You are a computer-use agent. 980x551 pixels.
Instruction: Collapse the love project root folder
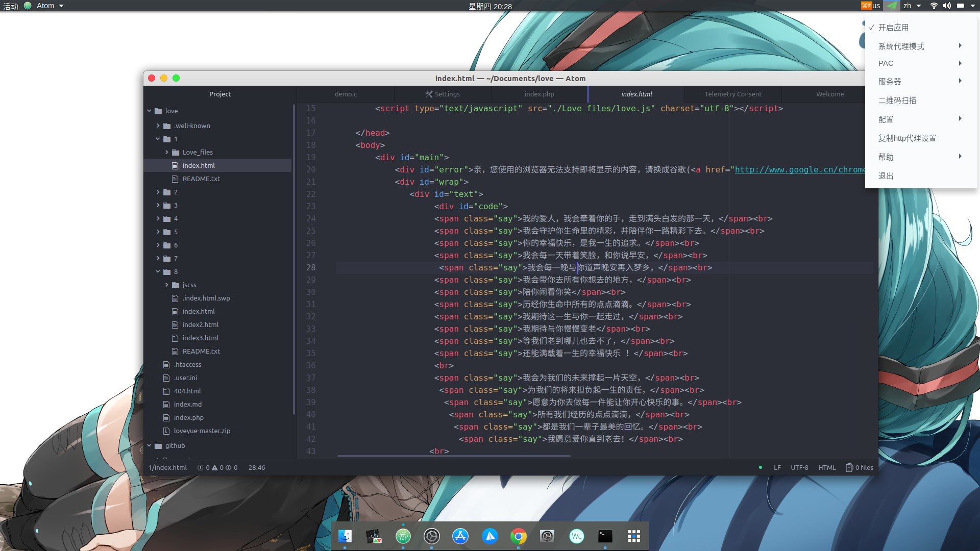150,111
